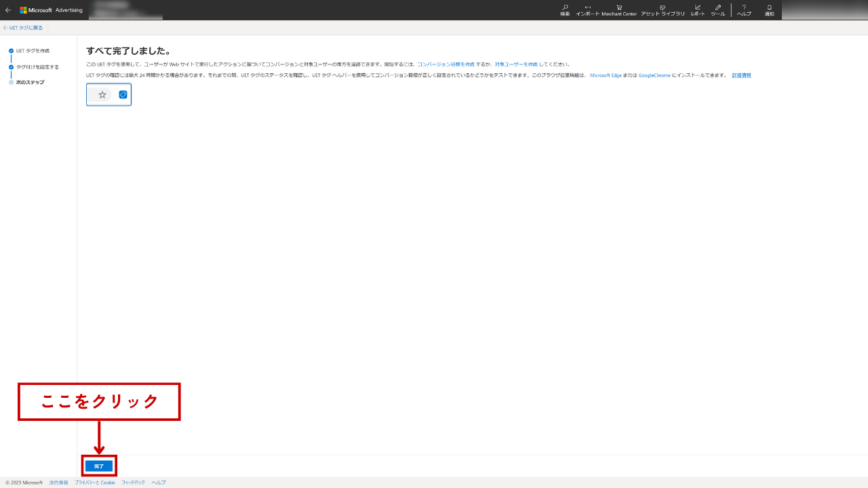Click the blue UET tag helper icon
Viewport: 868px width, 488px height.
click(123, 95)
